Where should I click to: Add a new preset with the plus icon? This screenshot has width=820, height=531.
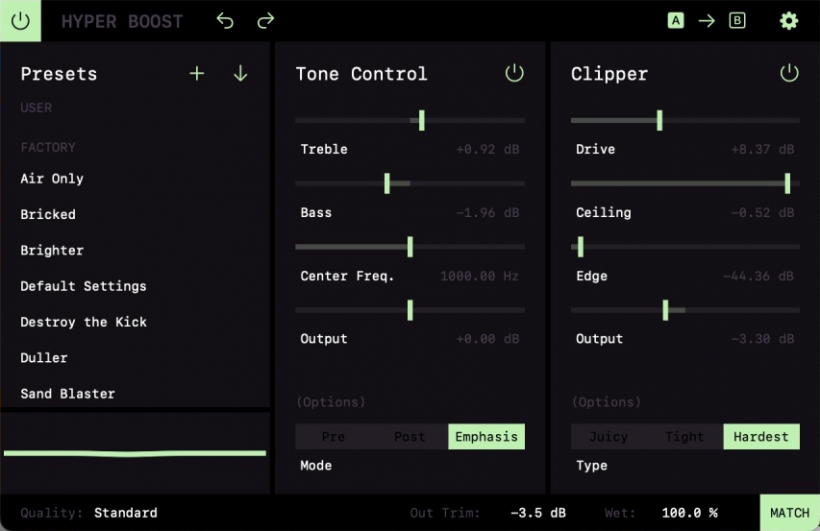(197, 74)
